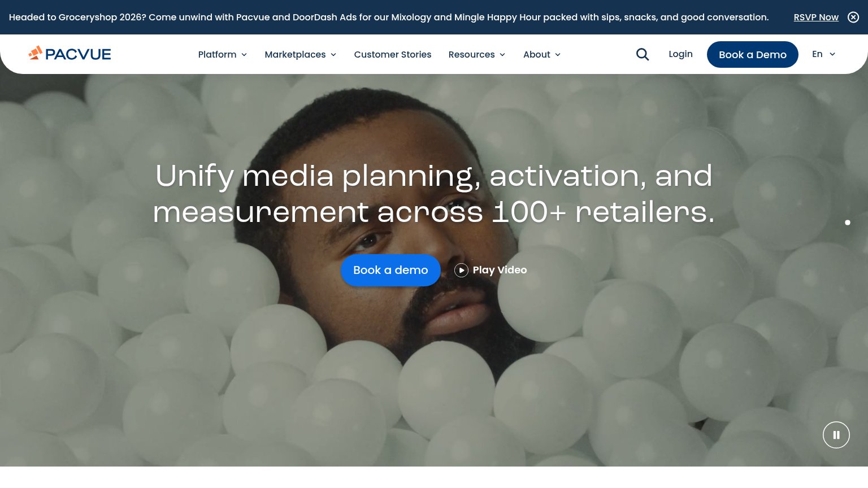Open the search magnifier icon

pos(643,54)
